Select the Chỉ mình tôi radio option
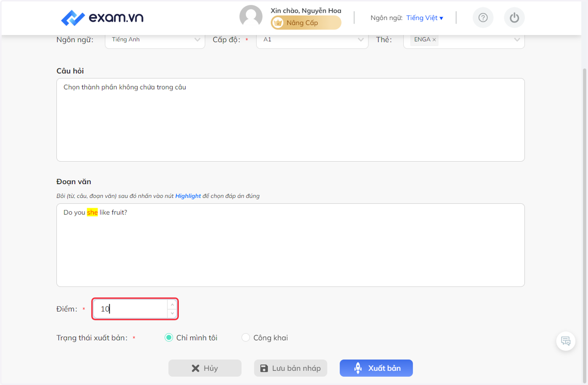Screen dimensions: 588x385 (x=169, y=337)
